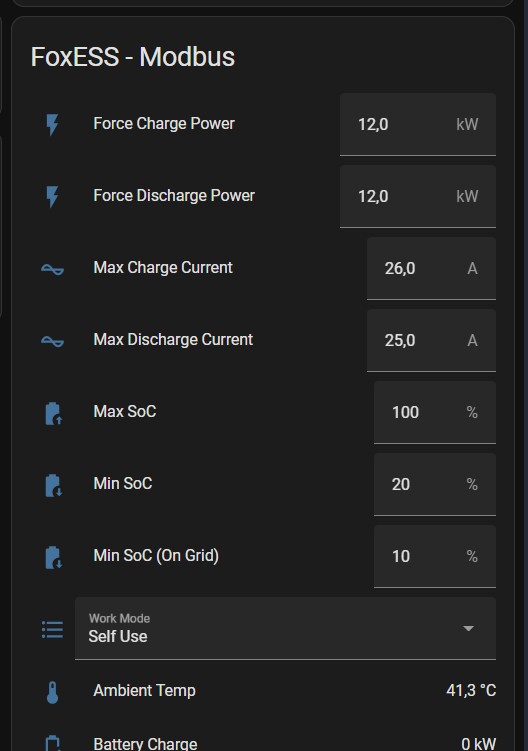Image resolution: width=528 pixels, height=751 pixels.
Task: Click the Max SoC percentage input
Action: click(x=435, y=412)
